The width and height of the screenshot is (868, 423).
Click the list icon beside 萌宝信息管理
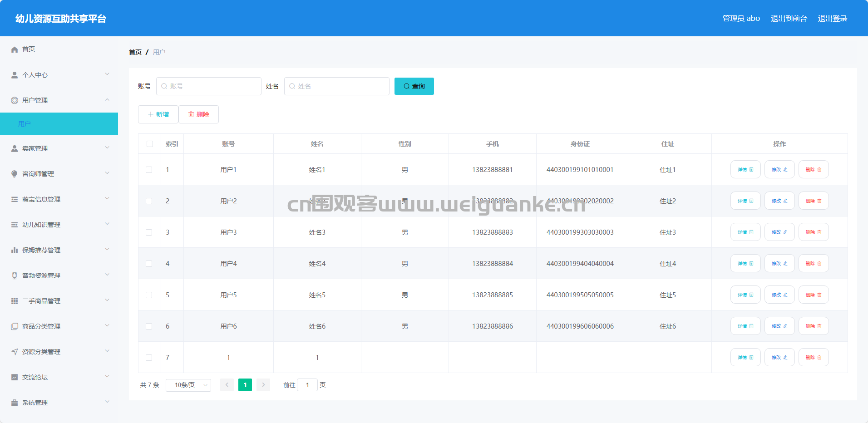pos(15,199)
